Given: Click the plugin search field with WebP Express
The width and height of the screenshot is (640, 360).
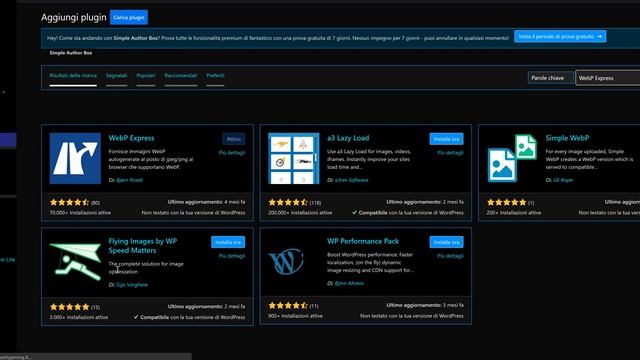Looking at the screenshot, I should click(x=608, y=78).
